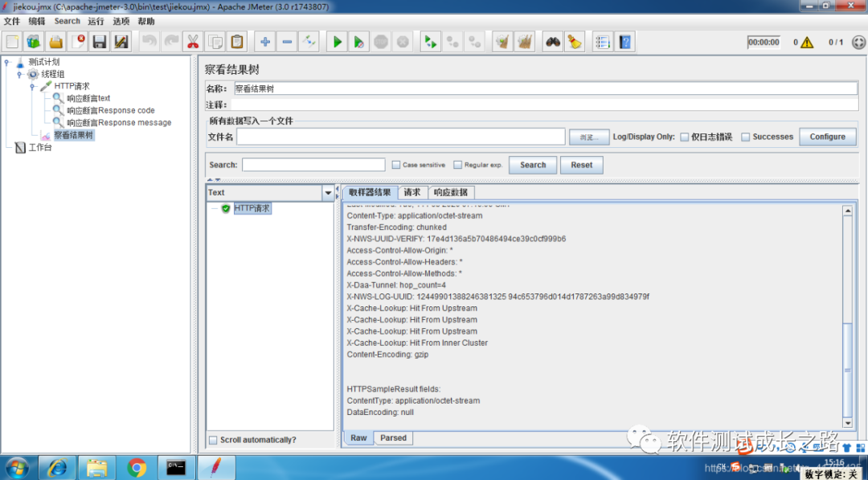Screen dimensions: 868x480
Task: Open the Function helper list icon
Action: [x=603, y=42]
